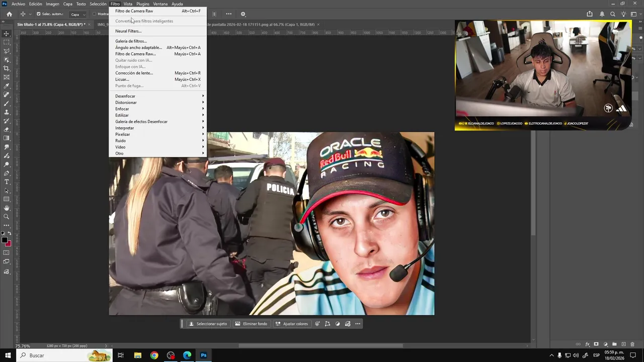644x362 pixels.
Task: Open the Share icon at top right
Action: (x=590, y=14)
